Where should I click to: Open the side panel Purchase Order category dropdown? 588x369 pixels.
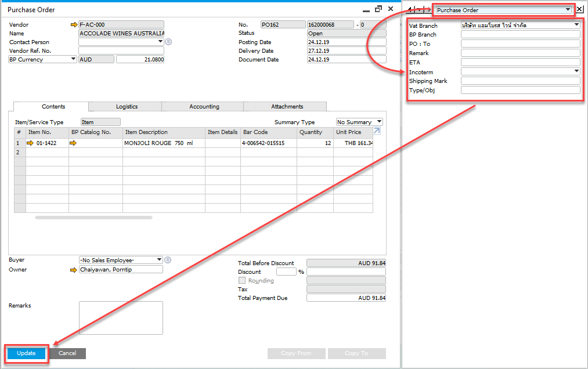tap(568, 10)
